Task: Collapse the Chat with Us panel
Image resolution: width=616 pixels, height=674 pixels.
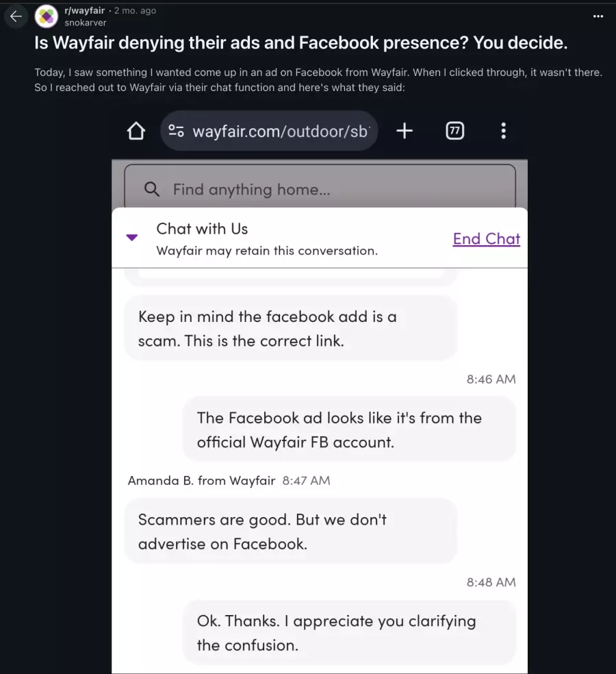Action: [132, 237]
